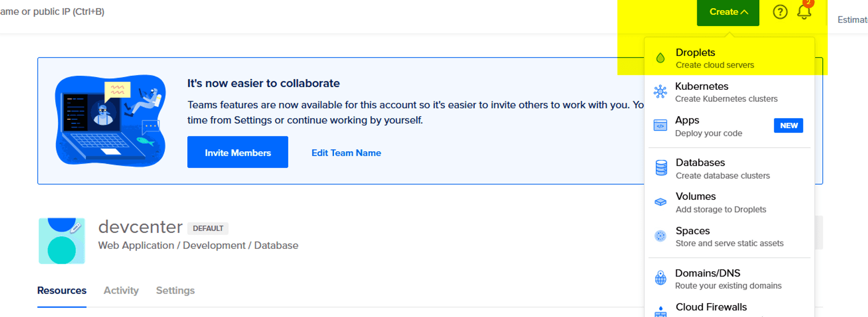The height and width of the screenshot is (317, 868).
Task: Click the Volumes disk icon
Action: click(660, 202)
